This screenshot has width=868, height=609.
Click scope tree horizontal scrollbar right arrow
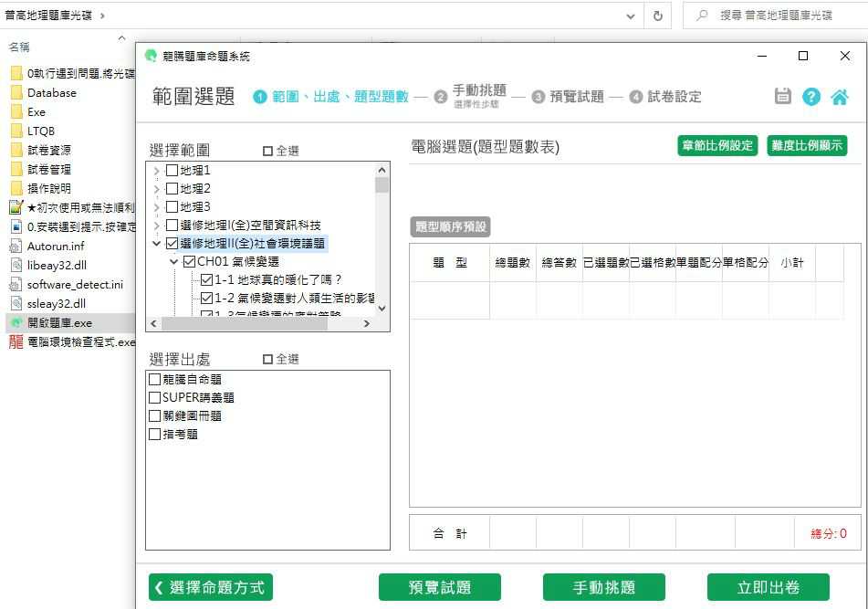pyautogui.click(x=367, y=323)
